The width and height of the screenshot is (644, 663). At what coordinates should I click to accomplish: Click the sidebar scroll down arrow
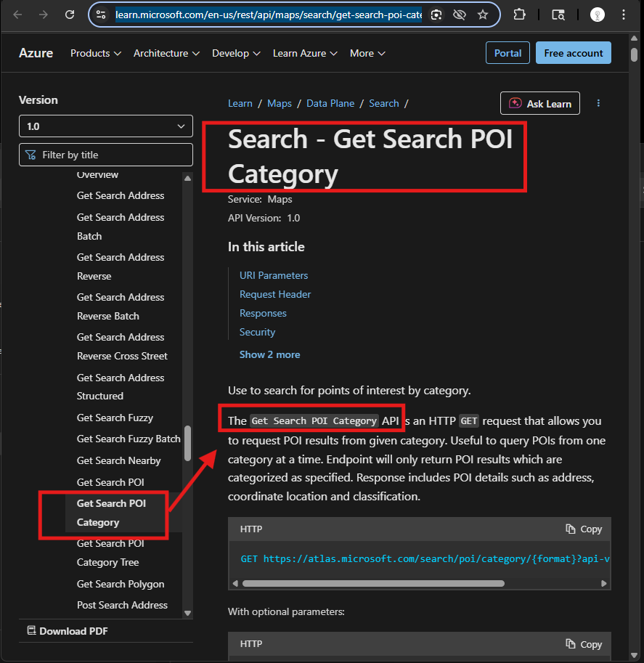click(188, 613)
